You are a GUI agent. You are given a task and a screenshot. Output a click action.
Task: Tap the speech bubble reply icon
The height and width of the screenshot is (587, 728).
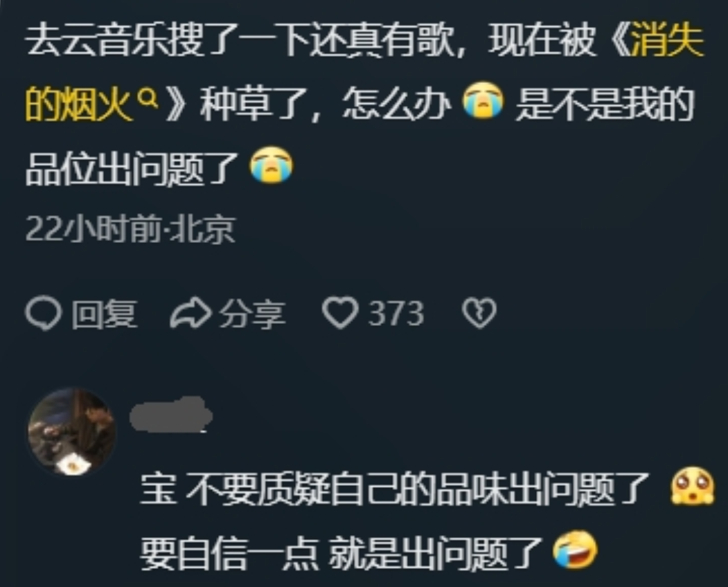(x=43, y=313)
